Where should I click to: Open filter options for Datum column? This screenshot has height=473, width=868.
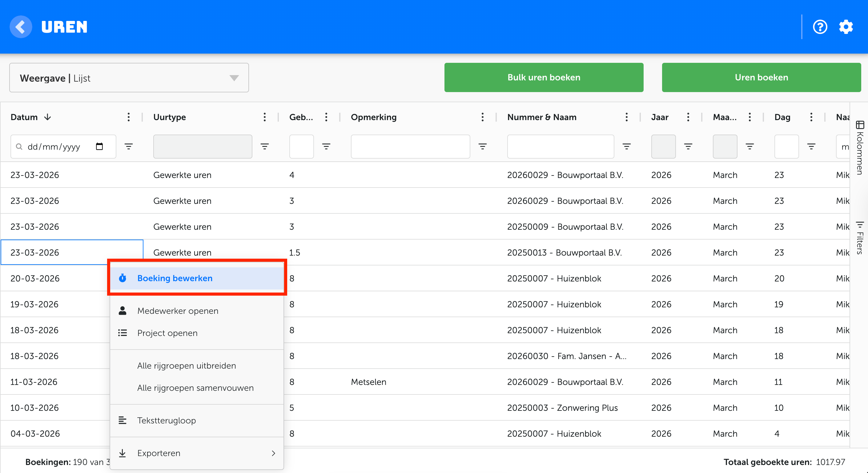click(x=128, y=147)
